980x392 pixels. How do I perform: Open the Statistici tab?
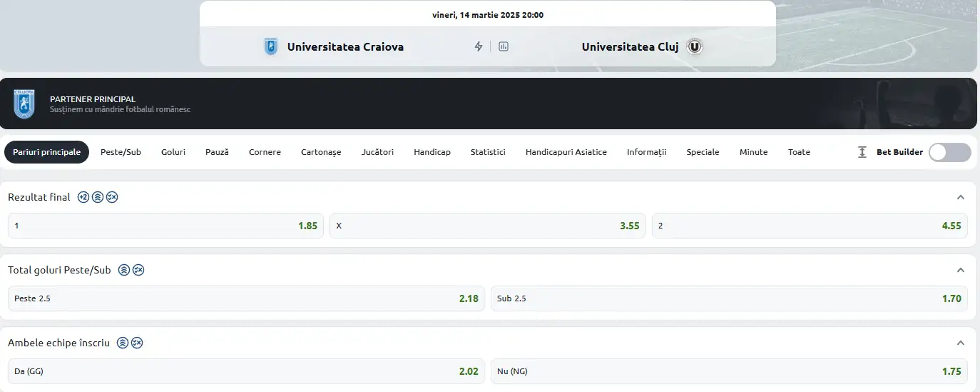(x=488, y=152)
